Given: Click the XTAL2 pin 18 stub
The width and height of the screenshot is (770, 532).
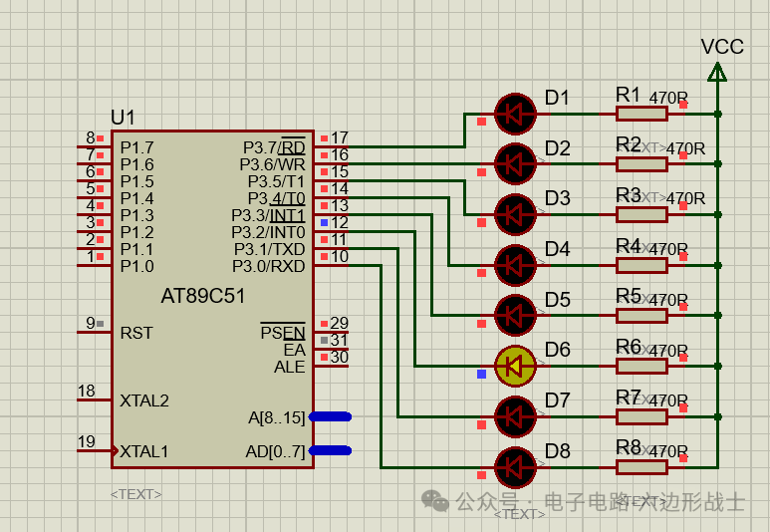Looking at the screenshot, I should [x=95, y=399].
